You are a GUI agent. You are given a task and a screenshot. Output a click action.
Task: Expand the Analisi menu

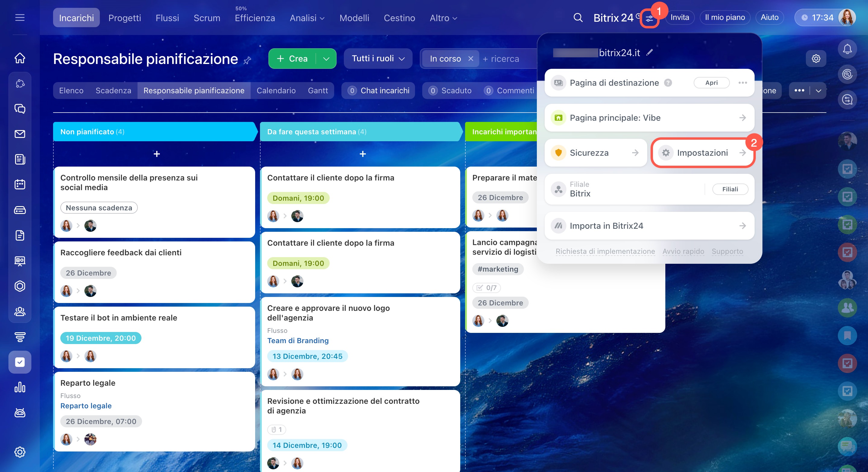[307, 18]
